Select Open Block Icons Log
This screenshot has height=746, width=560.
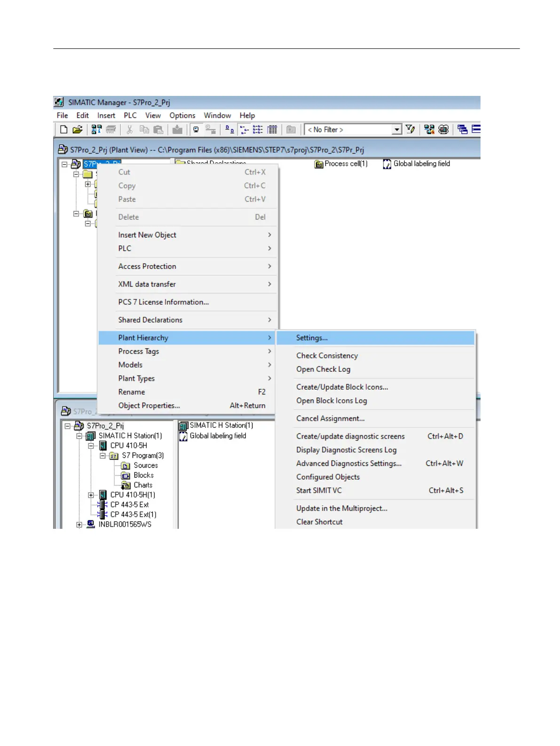click(x=375, y=401)
